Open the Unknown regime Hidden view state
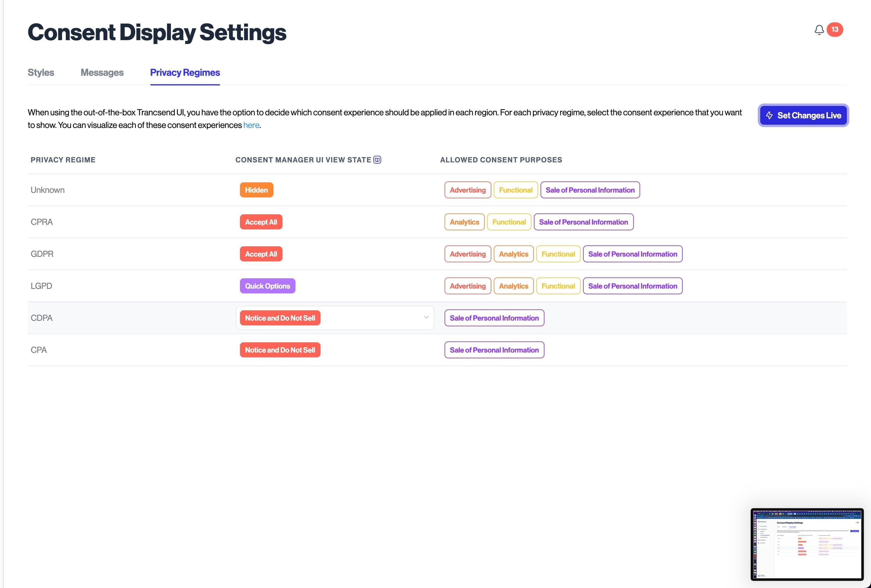871x588 pixels. [x=256, y=190]
